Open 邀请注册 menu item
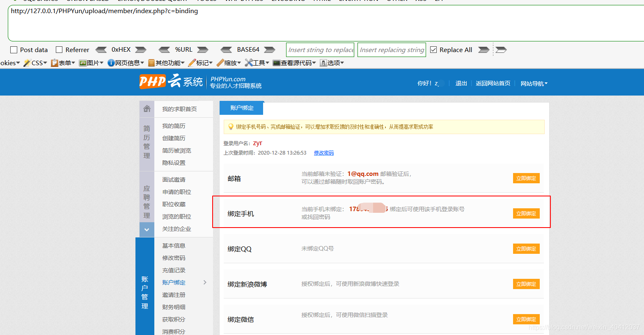Screen dimensions: 644x335 [174, 295]
